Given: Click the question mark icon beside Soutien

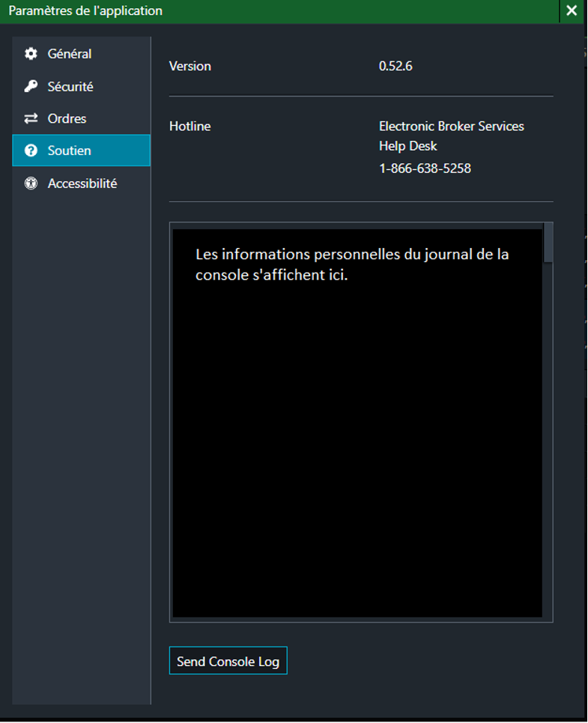Looking at the screenshot, I should pyautogui.click(x=31, y=151).
